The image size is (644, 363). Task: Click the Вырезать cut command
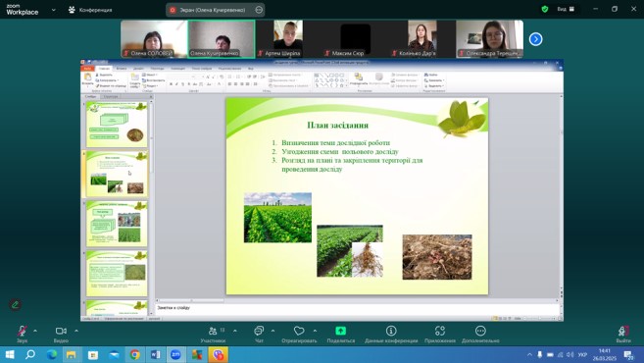click(104, 75)
